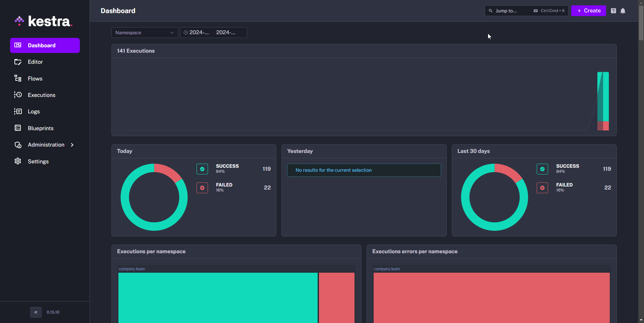Click the Blueprints icon in sidebar
Viewport: 644px width, 323px height.
click(x=18, y=128)
